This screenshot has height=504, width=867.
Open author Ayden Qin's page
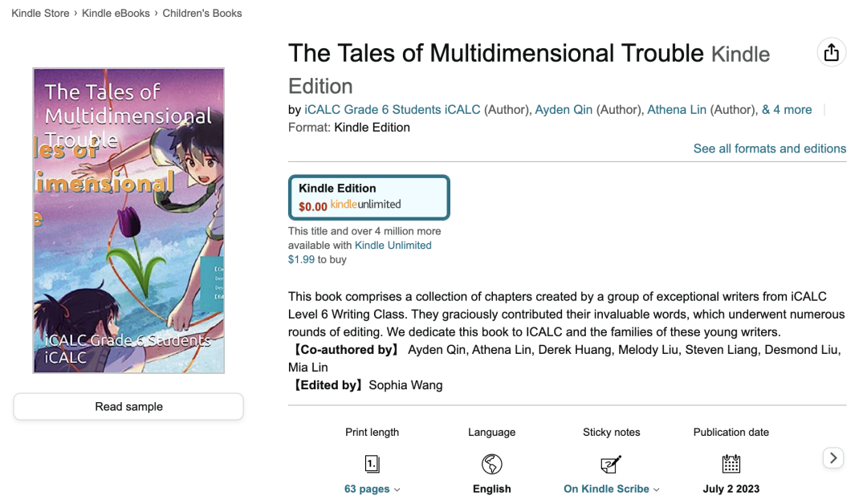tap(564, 110)
